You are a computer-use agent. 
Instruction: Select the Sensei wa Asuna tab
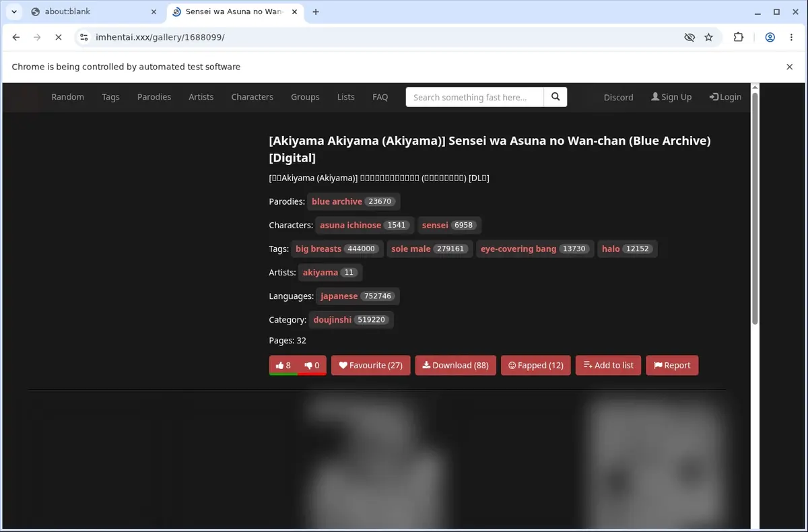coord(235,11)
